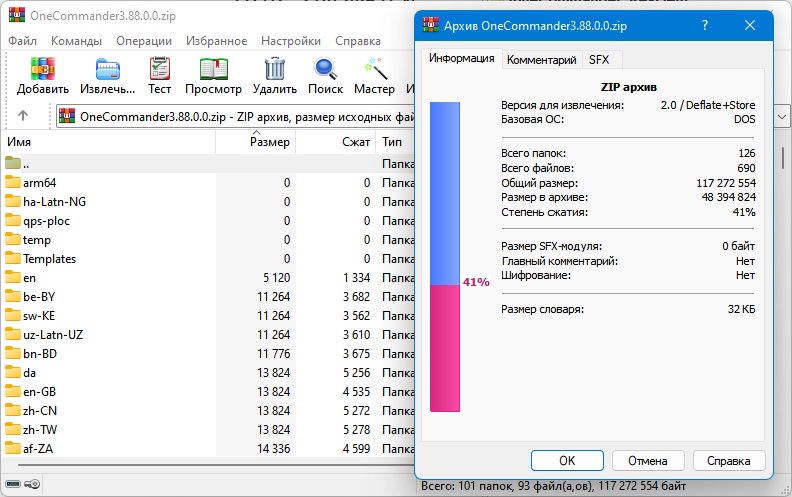792x497 pixels.
Task: Click the Удалить trash bin icon
Action: [275, 69]
